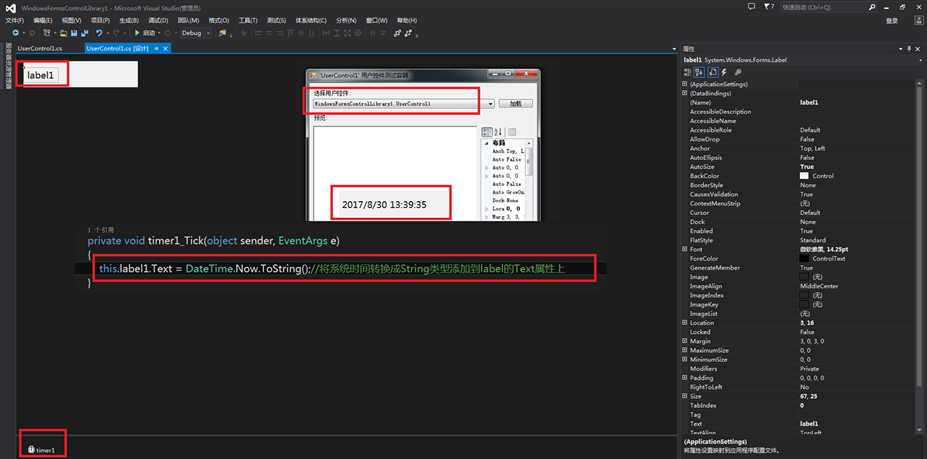The width and height of the screenshot is (927, 459).
Task: Open the Debug configuration dropdown
Action: [x=196, y=33]
